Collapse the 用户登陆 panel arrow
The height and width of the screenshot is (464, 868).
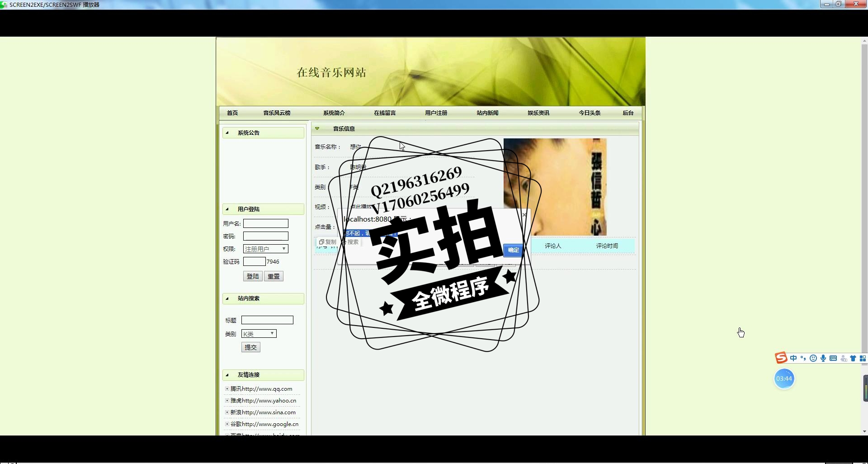click(227, 209)
